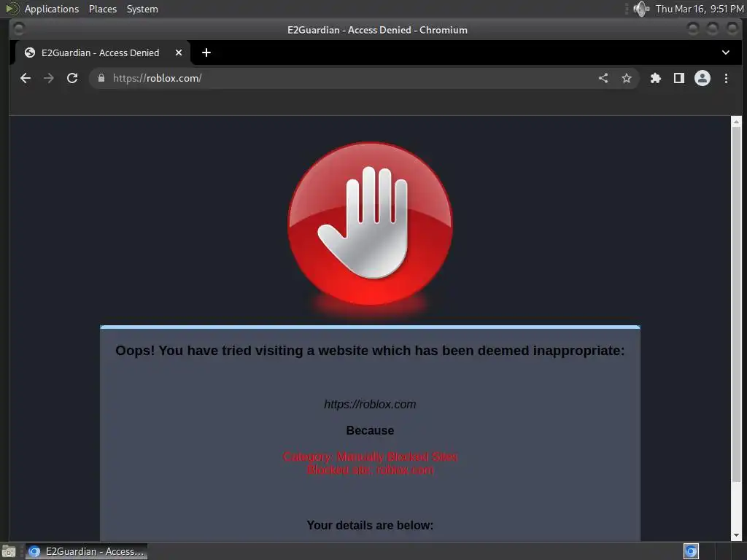Click the workspace switcher icon at bottom right
The height and width of the screenshot is (560, 747).
(x=691, y=551)
